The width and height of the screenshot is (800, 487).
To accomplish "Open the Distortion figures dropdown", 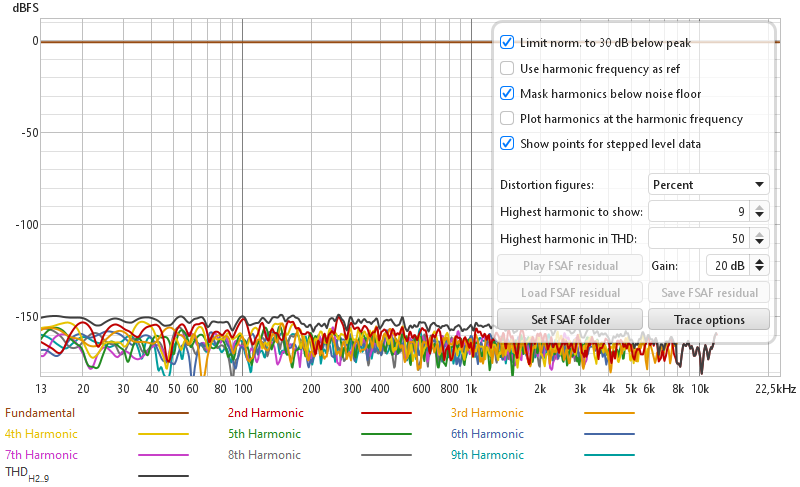I will pyautogui.click(x=708, y=185).
